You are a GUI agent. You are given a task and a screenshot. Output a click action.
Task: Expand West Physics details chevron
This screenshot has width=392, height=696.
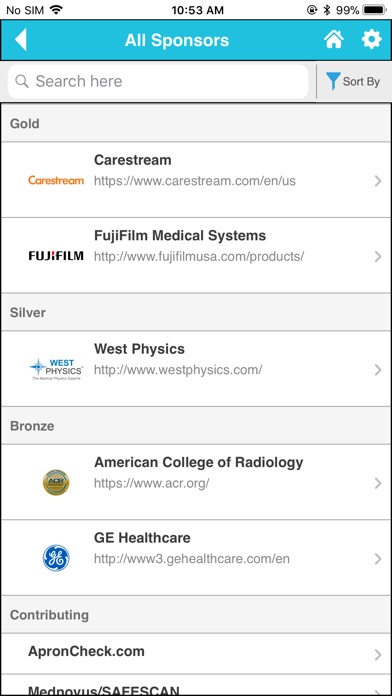click(x=378, y=370)
